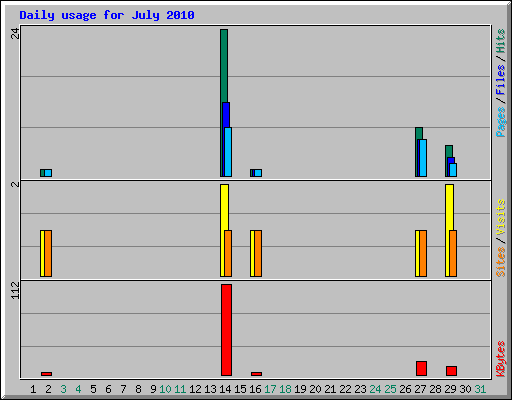Click the green Hits bar for day 27
Screen dimensions: 512x400
(419, 133)
